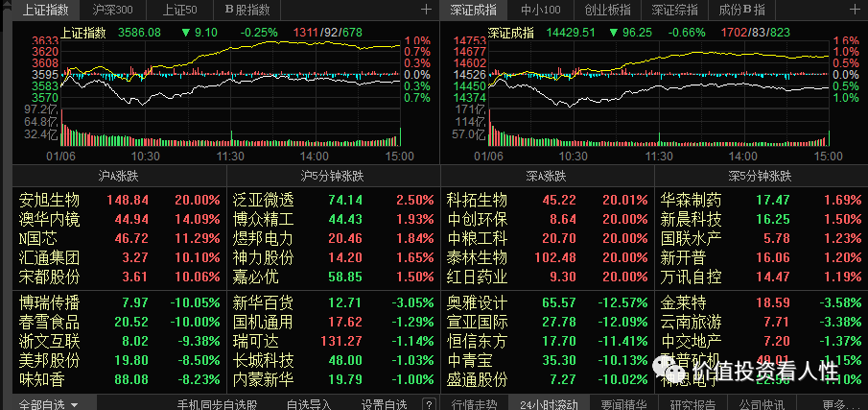The width and height of the screenshot is (868, 410).
Task: Select stock 中创环保
Action: (x=478, y=220)
